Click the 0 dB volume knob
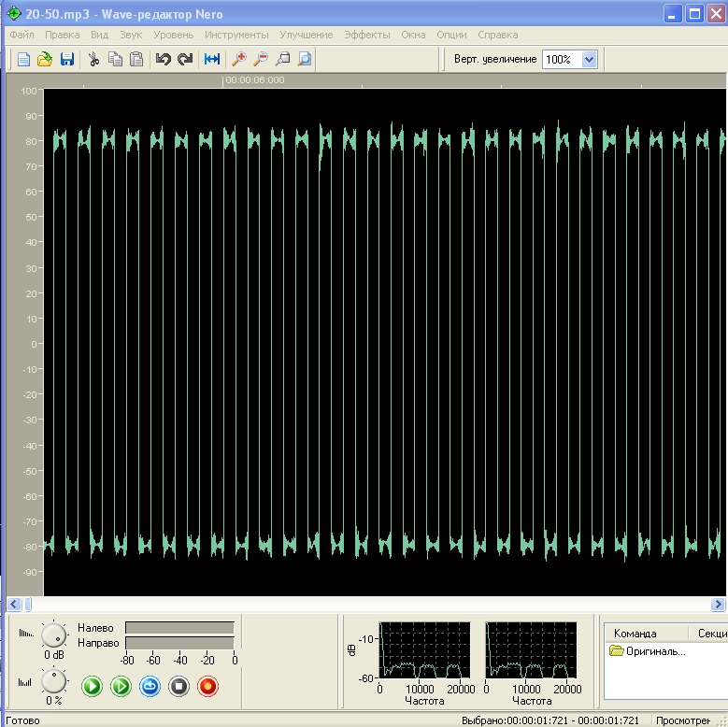The image size is (728, 727). point(53,635)
